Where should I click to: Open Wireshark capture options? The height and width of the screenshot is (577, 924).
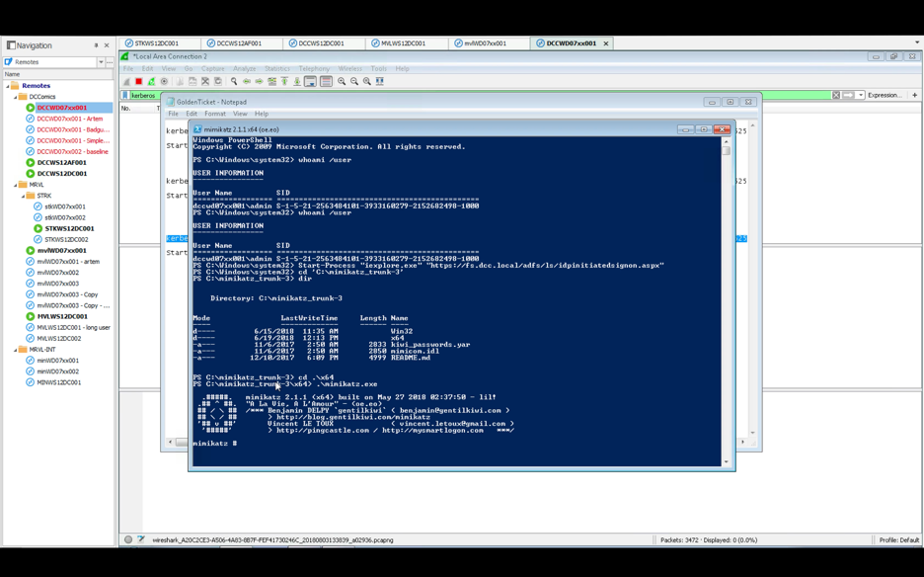[165, 81]
